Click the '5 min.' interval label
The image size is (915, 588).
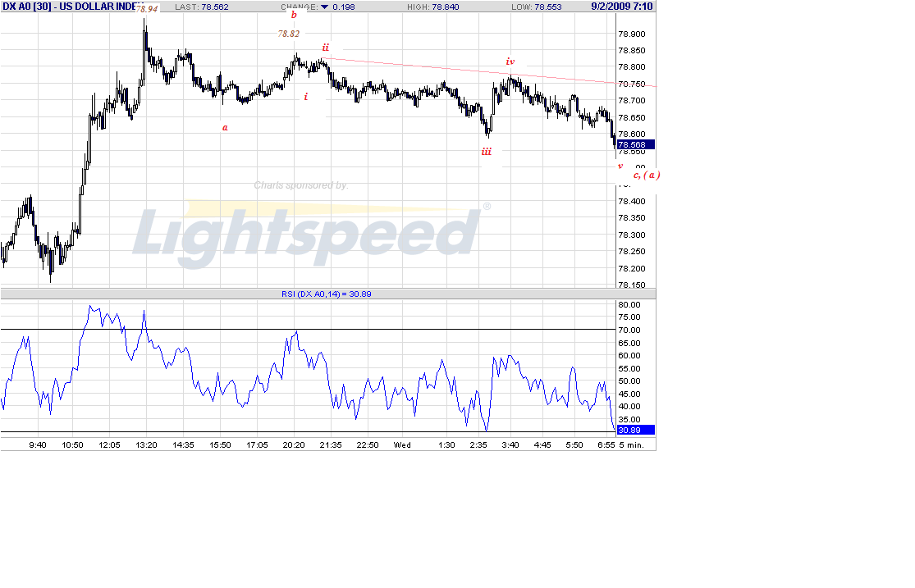pos(631,444)
